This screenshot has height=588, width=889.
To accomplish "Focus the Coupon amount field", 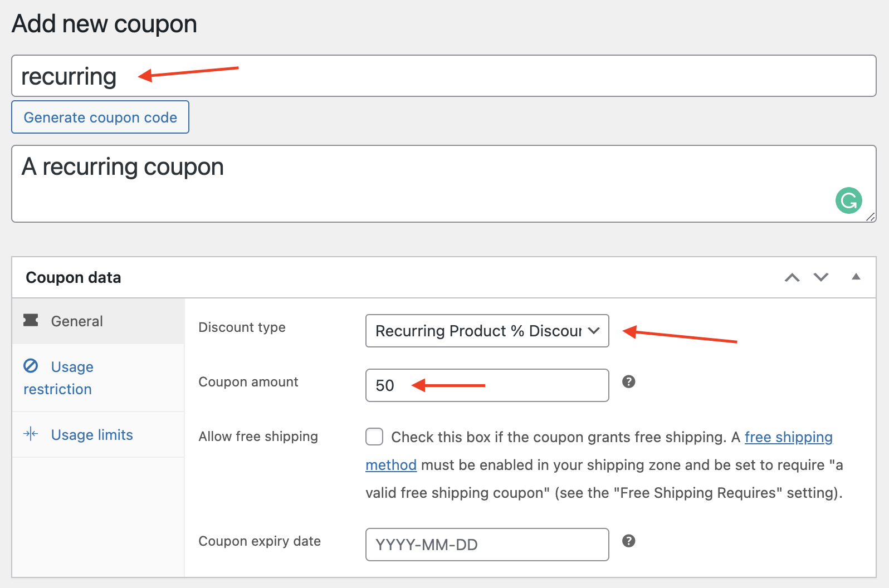I will tap(487, 385).
